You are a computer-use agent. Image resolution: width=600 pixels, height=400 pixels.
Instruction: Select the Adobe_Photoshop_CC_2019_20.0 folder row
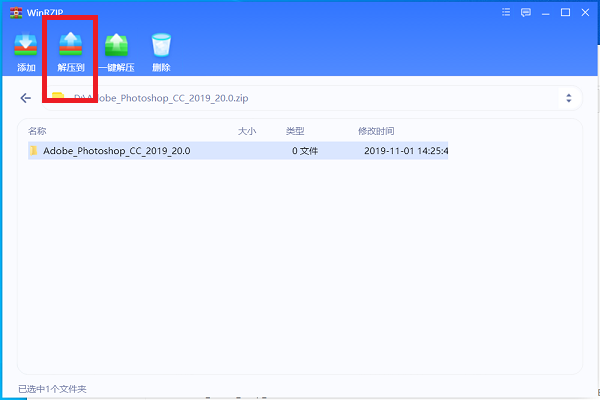pos(200,151)
